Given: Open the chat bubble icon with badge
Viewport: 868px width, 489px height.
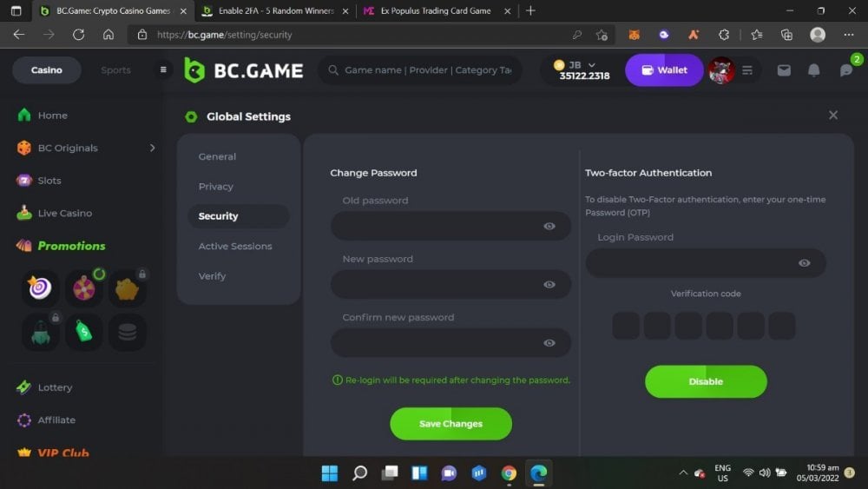Looking at the screenshot, I should click(x=846, y=70).
